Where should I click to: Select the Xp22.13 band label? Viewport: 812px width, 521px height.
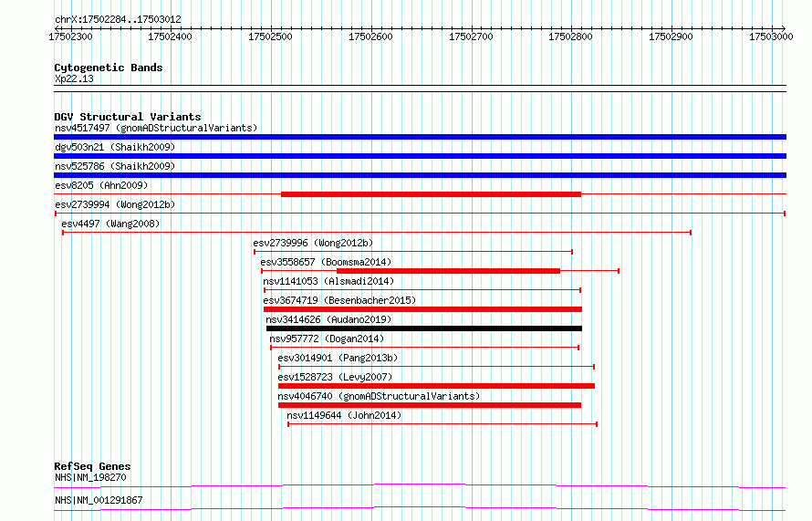coord(74,78)
